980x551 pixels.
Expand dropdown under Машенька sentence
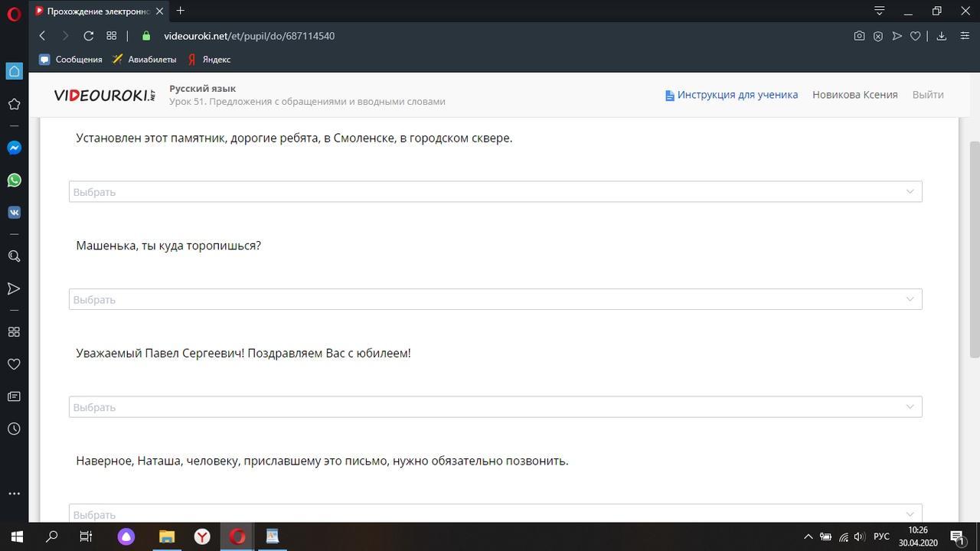coord(495,299)
